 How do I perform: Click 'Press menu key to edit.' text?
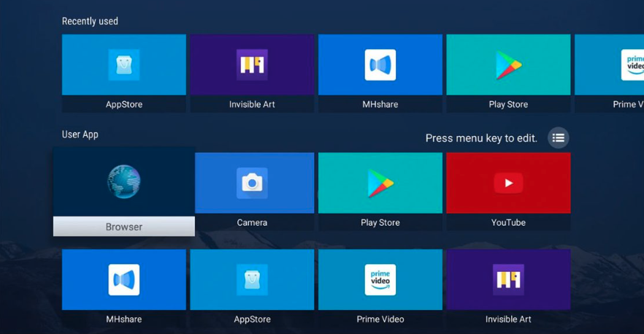click(481, 138)
